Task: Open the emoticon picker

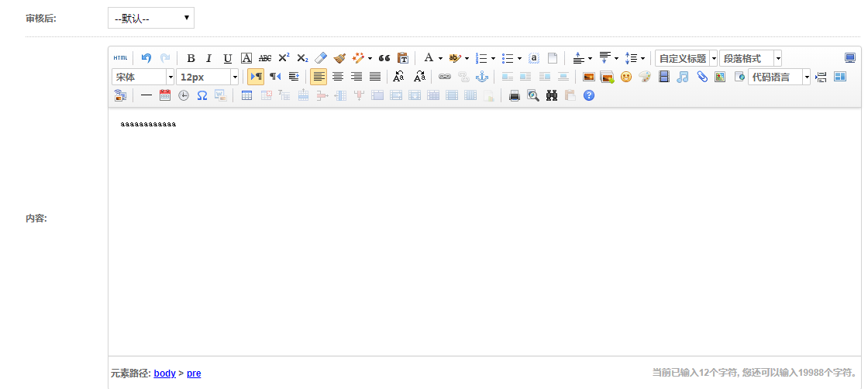Action: (x=626, y=77)
